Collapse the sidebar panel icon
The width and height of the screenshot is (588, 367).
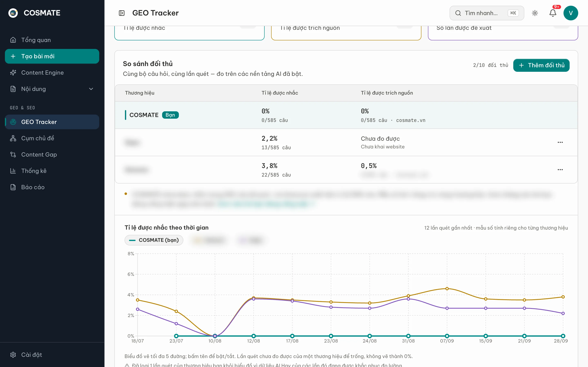tap(121, 13)
